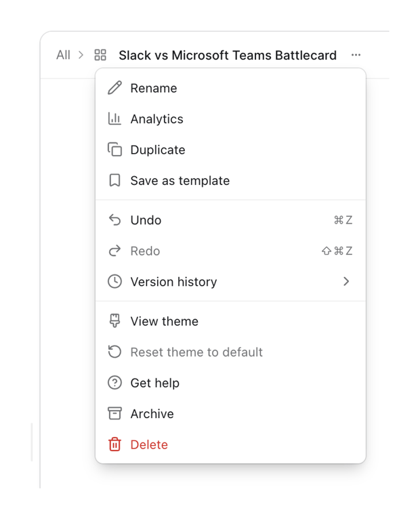Click the curved arrow Undo icon
Image resolution: width=420 pixels, height=519 pixels.
click(x=114, y=220)
